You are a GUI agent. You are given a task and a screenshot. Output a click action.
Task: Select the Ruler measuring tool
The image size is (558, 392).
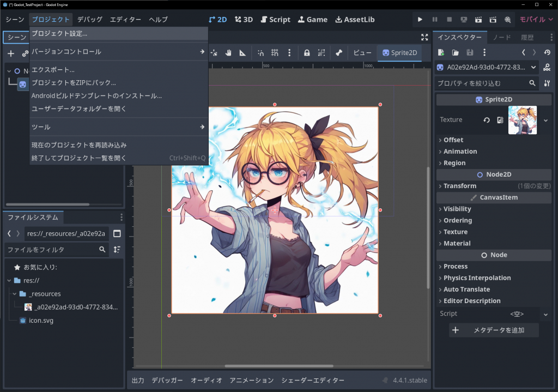242,53
